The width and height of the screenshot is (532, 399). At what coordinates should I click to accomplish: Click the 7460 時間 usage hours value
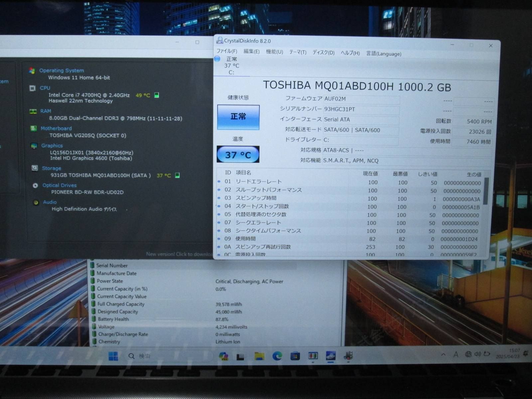(x=472, y=142)
